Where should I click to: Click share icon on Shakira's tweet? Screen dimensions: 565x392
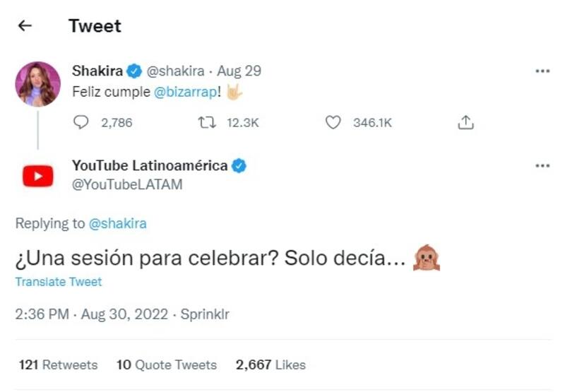[x=465, y=122]
